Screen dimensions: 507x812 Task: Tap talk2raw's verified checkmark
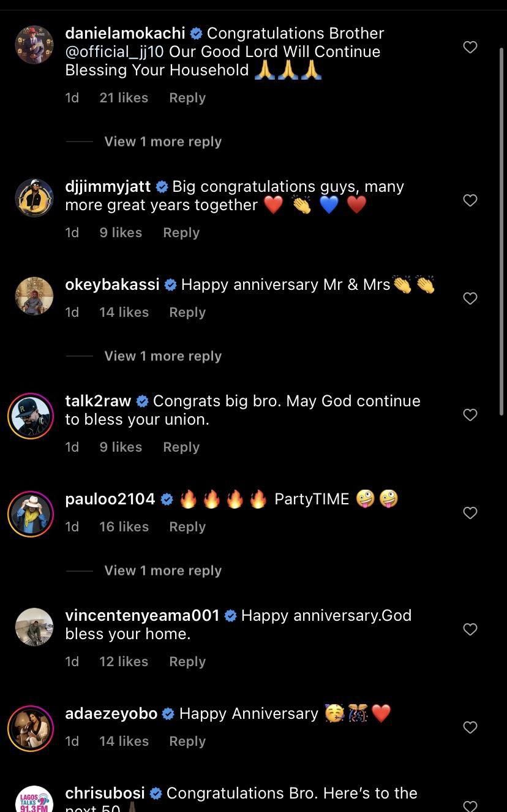point(142,401)
